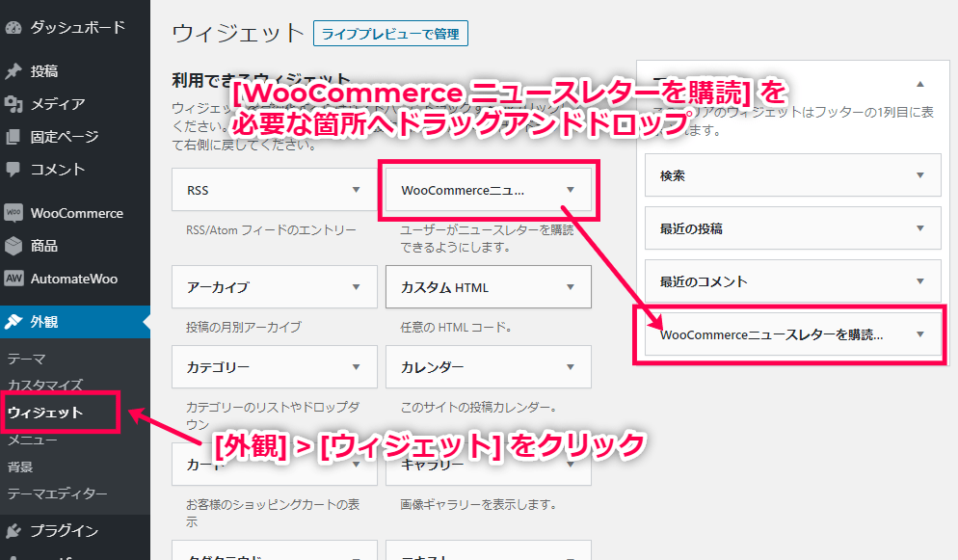Click the box icon next to 商品
This screenshot has height=560, width=958.
[13, 246]
